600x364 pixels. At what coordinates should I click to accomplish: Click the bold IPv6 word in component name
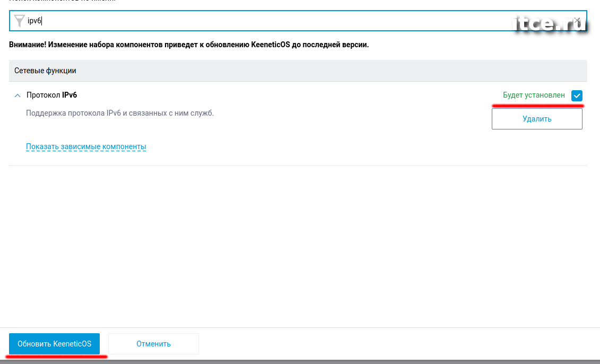point(69,95)
